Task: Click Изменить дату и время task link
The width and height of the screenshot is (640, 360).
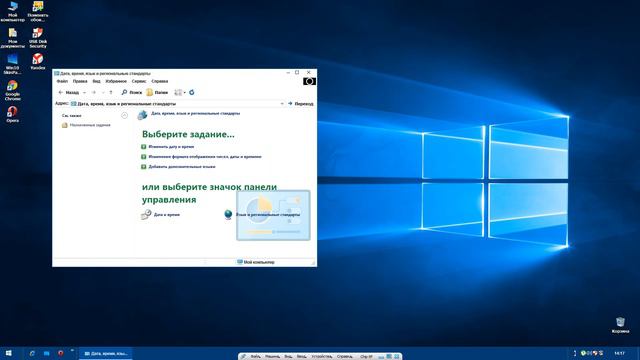Action: click(x=171, y=147)
